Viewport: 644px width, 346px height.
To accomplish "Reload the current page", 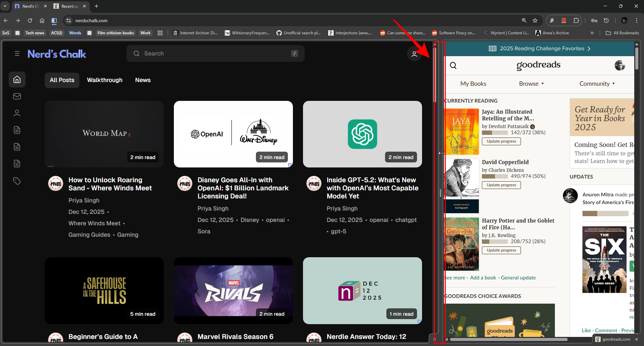I will coord(30,21).
